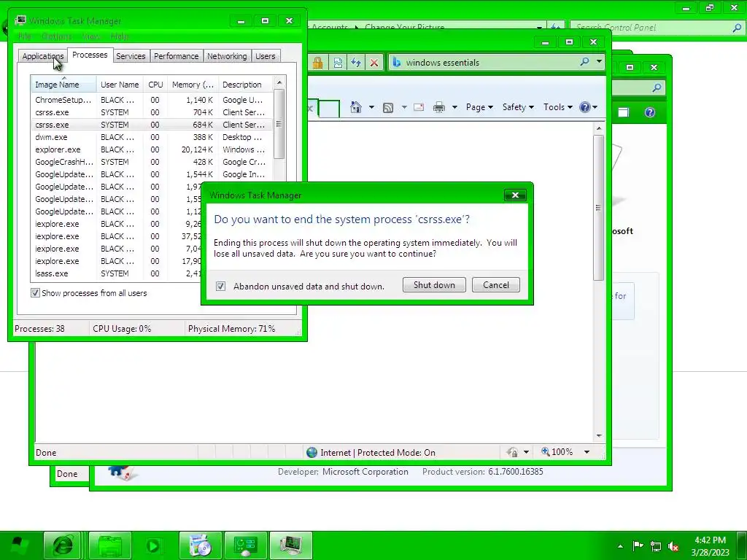Open the Control Panel taskbar icon
The width and height of the screenshot is (747, 560).
pos(246,545)
